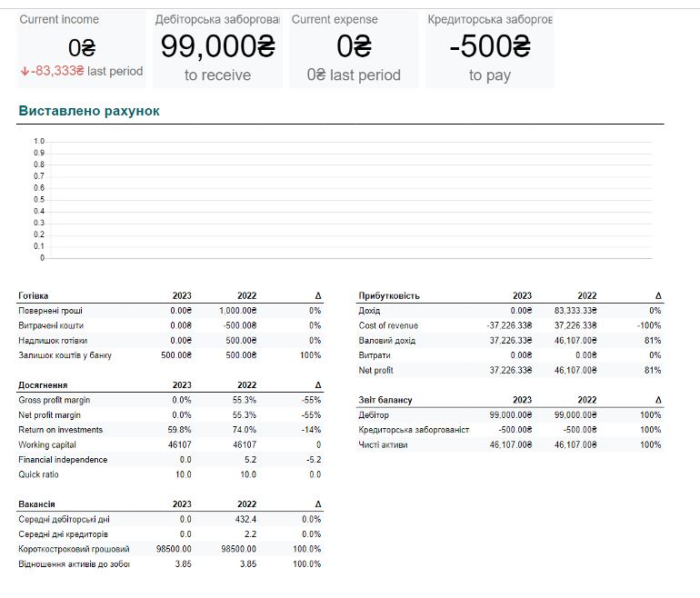The width and height of the screenshot is (700, 598).
Task: Click the -5.2 Financial independence delta
Action: [x=315, y=460]
